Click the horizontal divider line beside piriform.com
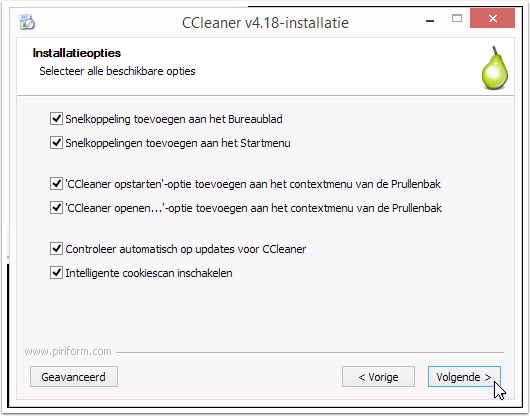Viewport: 530px width, 416px height. 310,352
